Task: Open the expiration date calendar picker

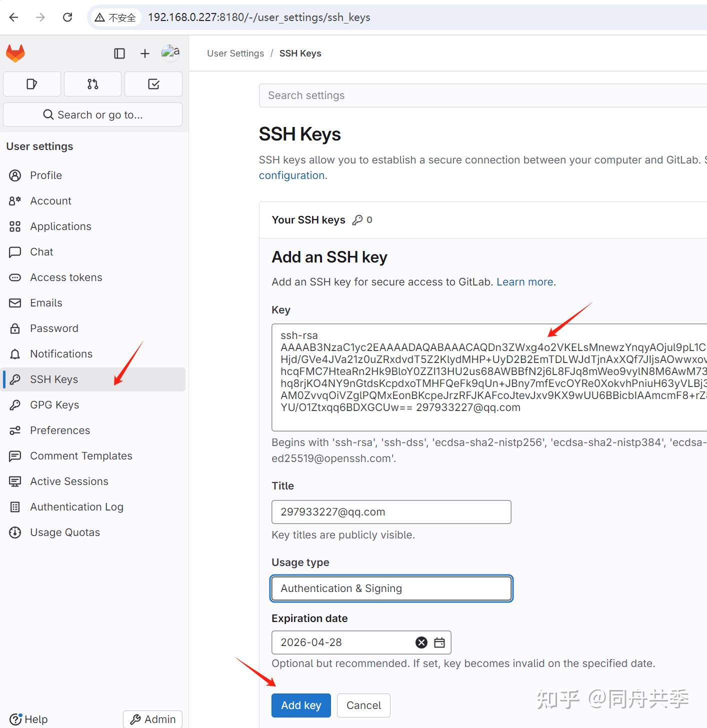Action: 439,642
